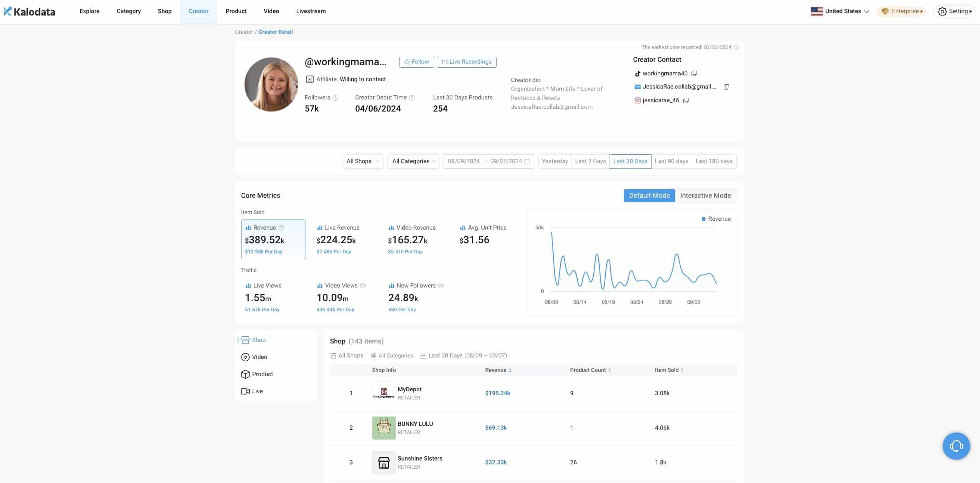Switch to Interactive Mode

[705, 195]
